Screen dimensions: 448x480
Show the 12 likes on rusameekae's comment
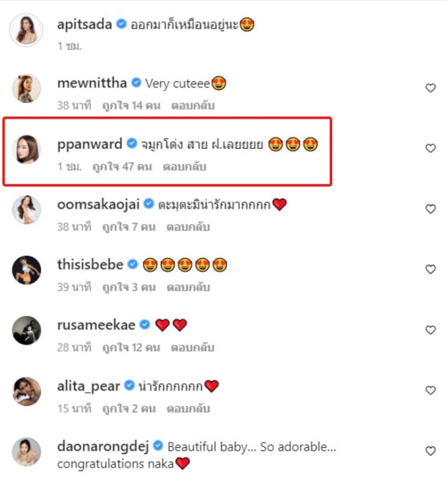(x=131, y=347)
